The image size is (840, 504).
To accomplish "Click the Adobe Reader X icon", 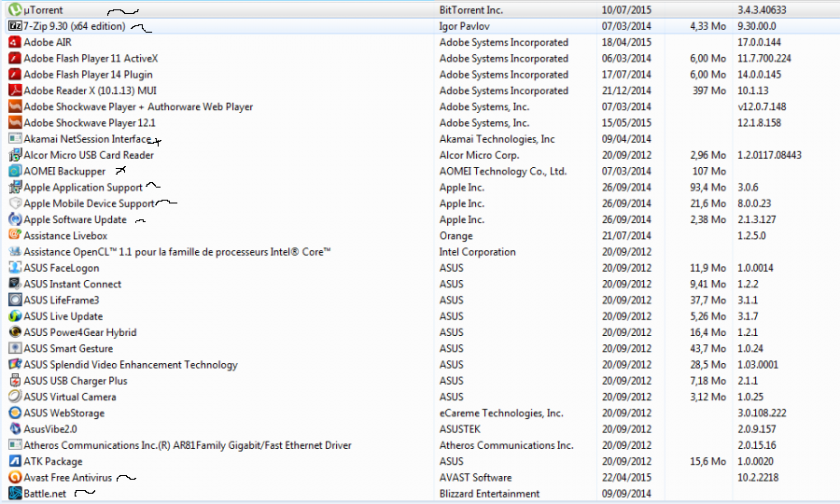I will coord(15,91).
